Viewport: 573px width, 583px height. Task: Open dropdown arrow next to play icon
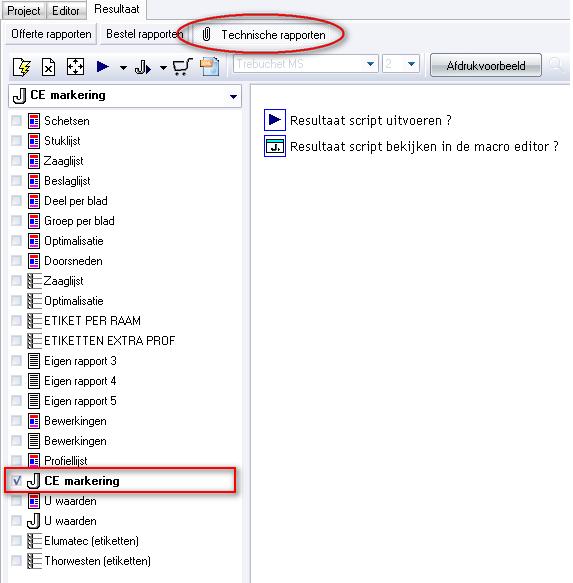pos(123,68)
